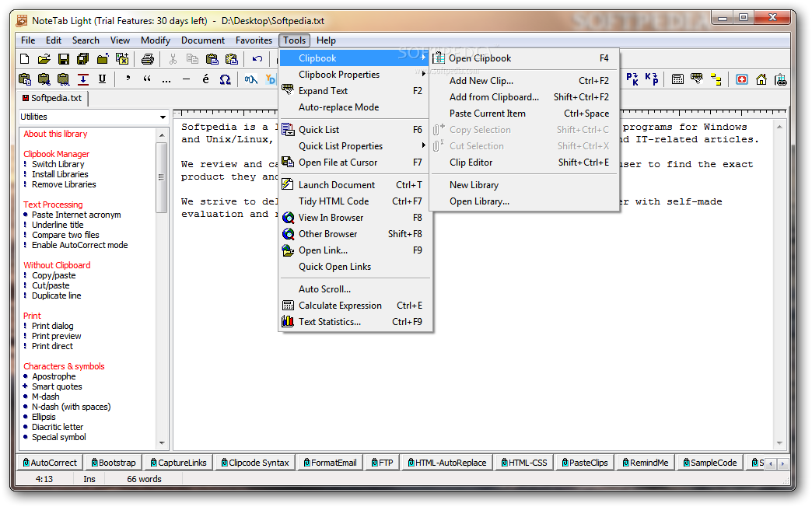Switch to the AutoCorrect library tab
Image resolution: width=812 pixels, height=507 pixels.
click(x=49, y=463)
